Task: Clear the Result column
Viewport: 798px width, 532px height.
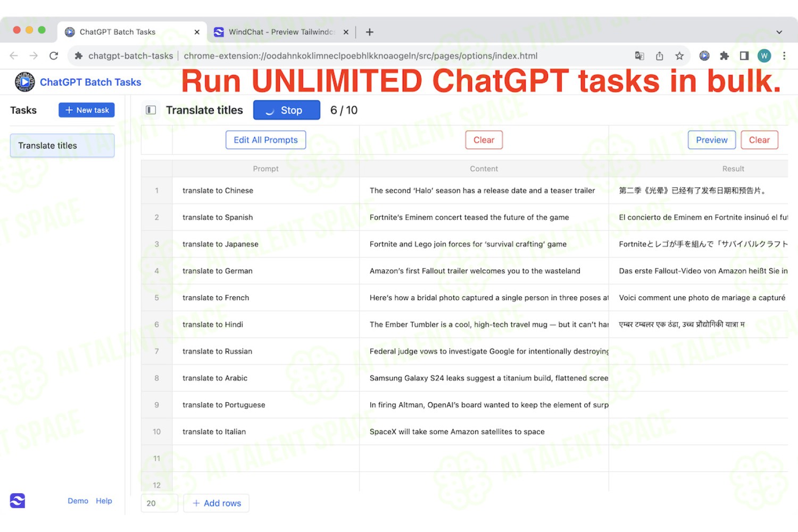Action: click(x=760, y=140)
